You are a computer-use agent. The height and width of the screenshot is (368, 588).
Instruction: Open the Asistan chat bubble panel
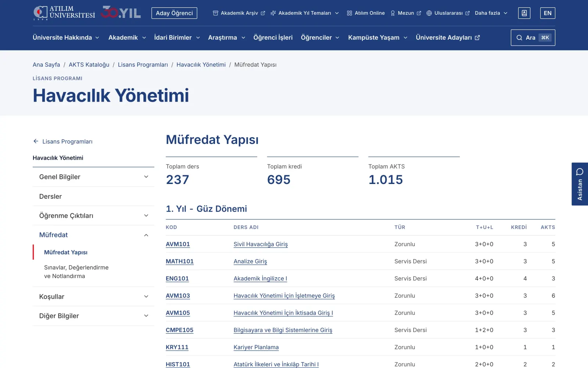(580, 184)
